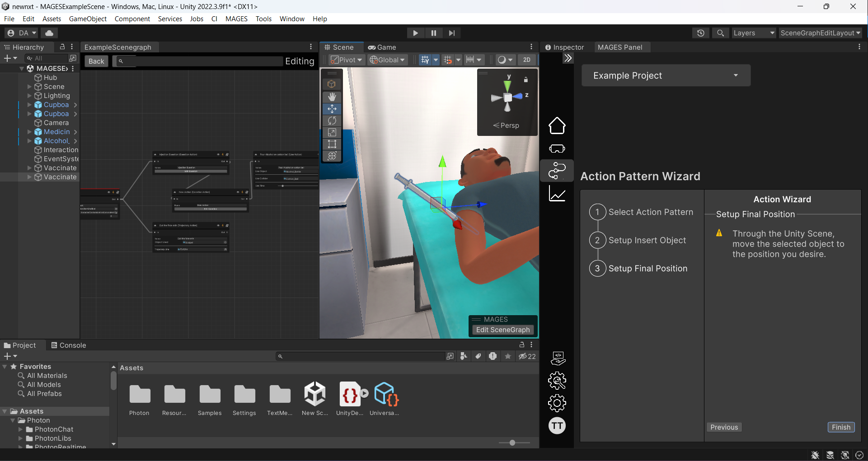Open the advanced settings gear-wrench icon

click(557, 381)
